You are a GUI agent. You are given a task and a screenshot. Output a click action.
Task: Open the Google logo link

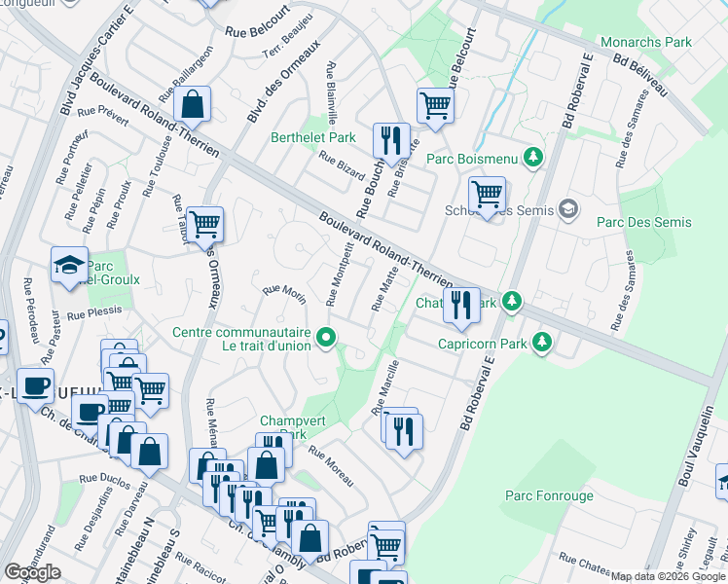pos(32,572)
